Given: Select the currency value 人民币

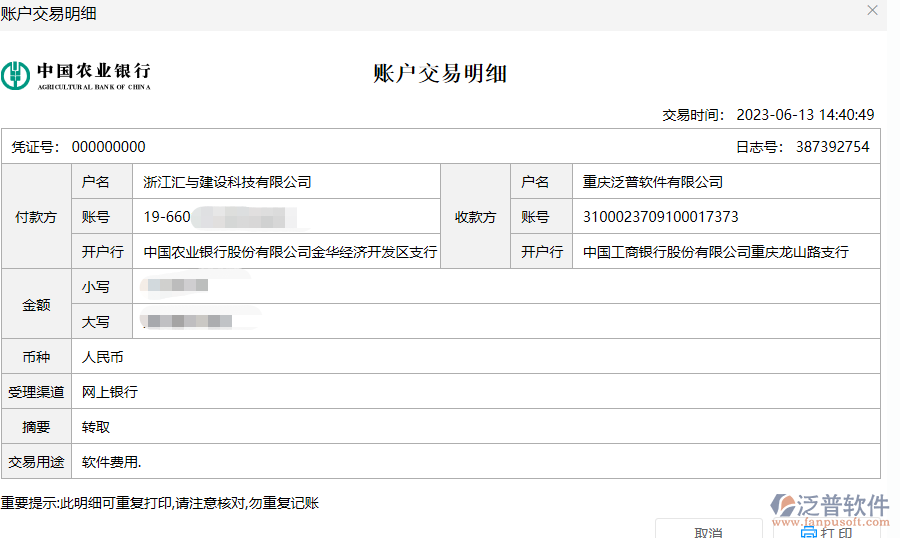Looking at the screenshot, I should (x=103, y=357).
